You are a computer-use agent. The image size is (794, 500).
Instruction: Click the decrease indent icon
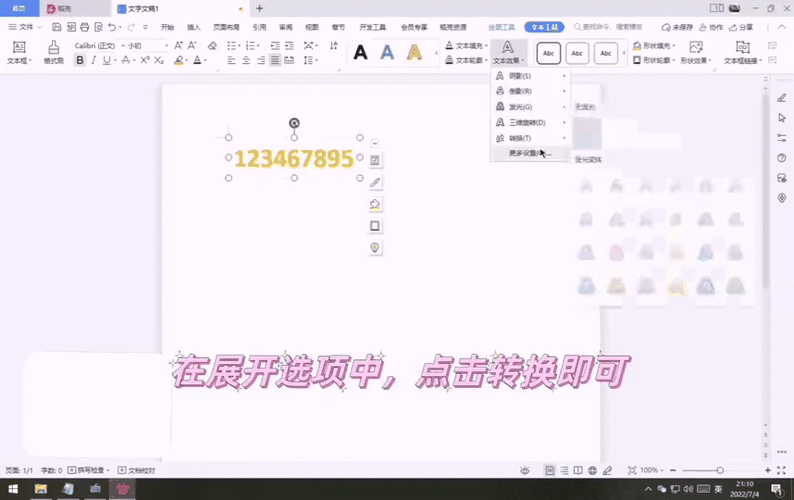point(275,46)
